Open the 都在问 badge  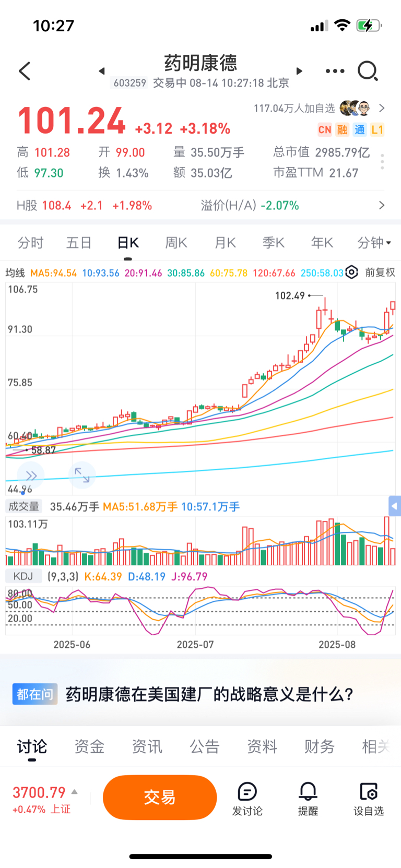(x=35, y=694)
